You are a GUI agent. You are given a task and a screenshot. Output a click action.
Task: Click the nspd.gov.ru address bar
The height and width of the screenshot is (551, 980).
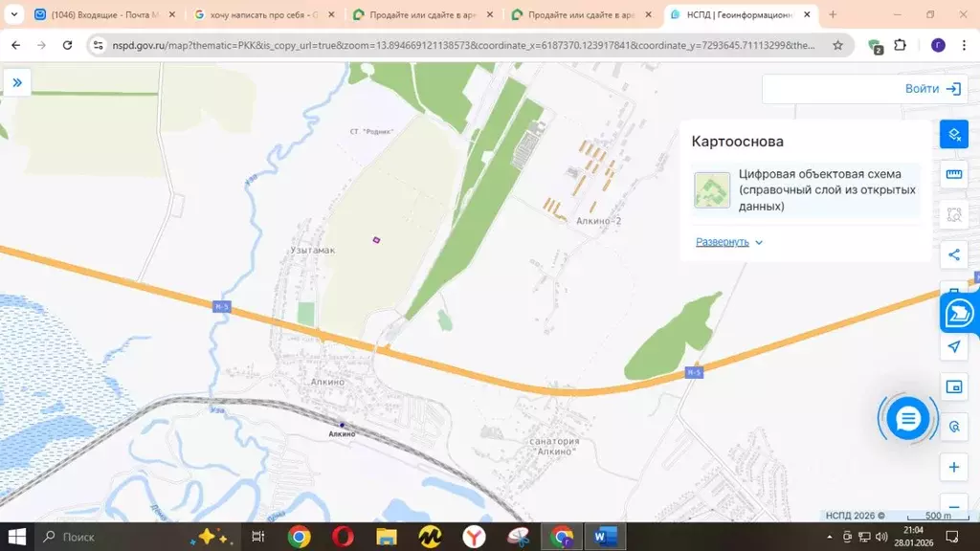(459, 45)
